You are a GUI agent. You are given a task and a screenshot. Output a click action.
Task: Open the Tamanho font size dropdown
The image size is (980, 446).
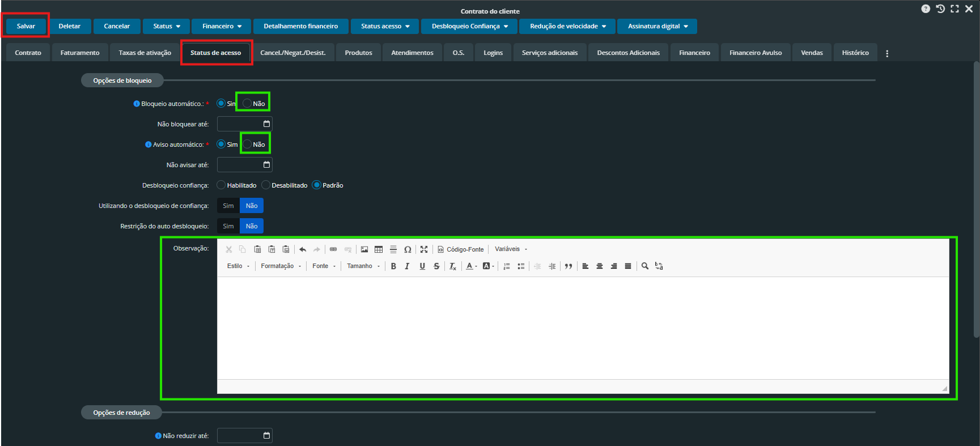(363, 266)
